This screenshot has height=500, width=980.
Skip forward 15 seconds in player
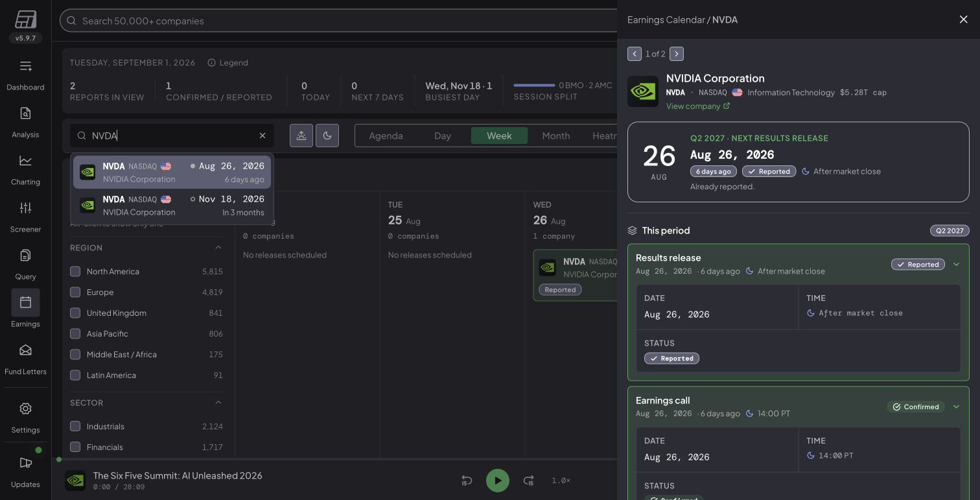[529, 481]
